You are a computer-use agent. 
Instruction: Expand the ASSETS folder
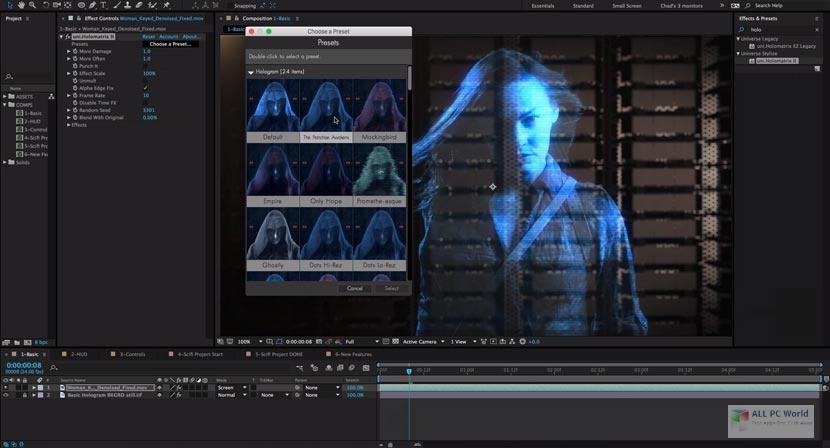point(5,96)
